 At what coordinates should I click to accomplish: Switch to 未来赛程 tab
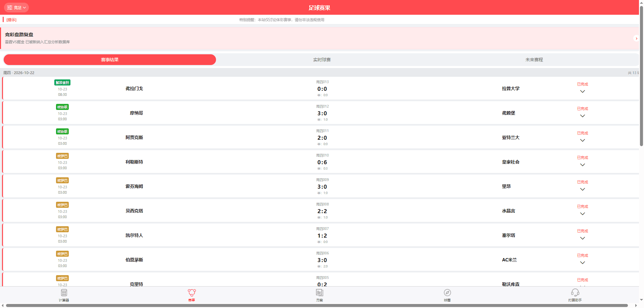(534, 60)
